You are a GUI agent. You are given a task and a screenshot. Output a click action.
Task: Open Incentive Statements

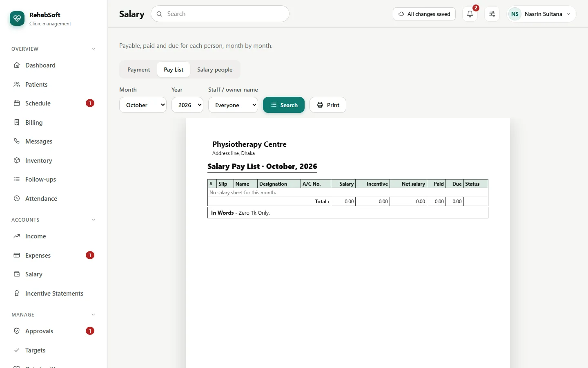[53, 293]
